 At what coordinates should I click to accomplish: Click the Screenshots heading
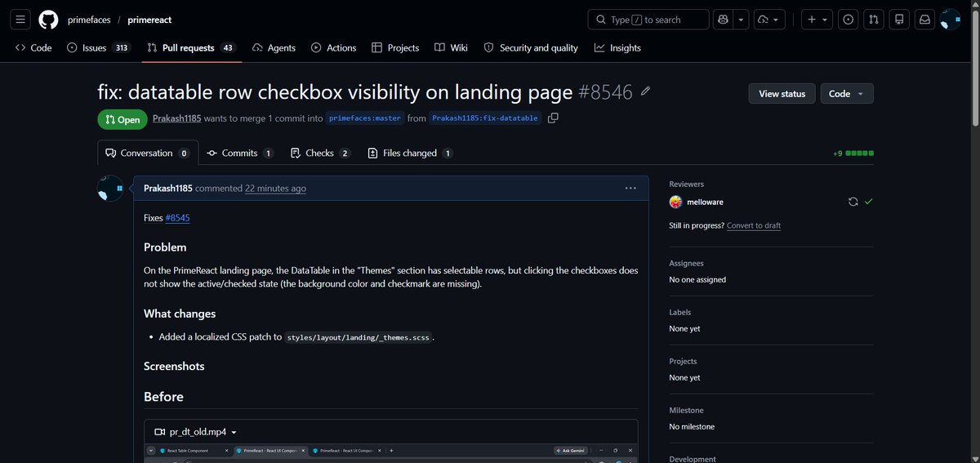[x=174, y=366]
